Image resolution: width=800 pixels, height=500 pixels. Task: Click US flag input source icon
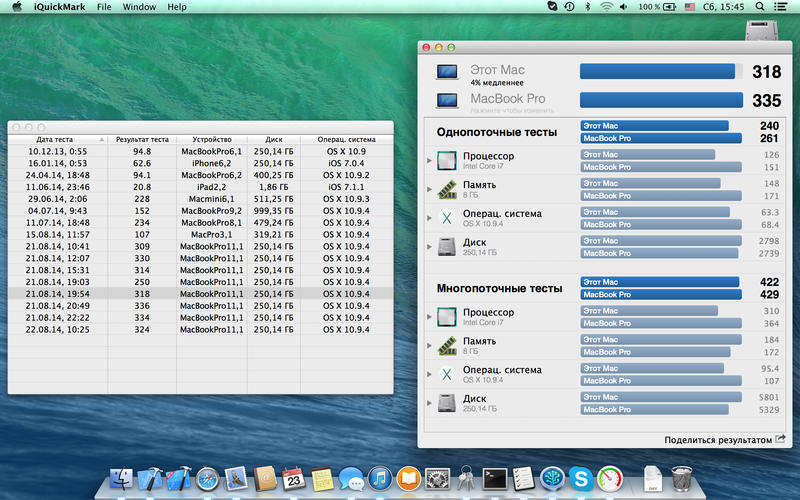point(690,7)
